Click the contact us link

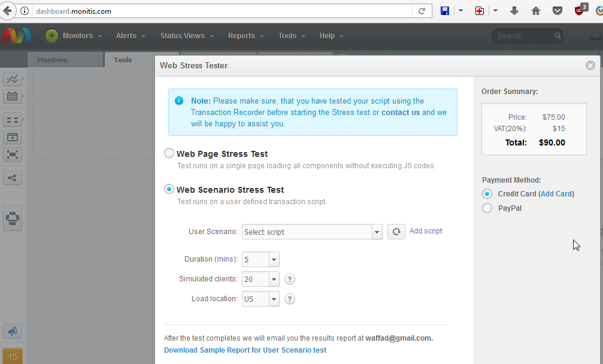[401, 112]
